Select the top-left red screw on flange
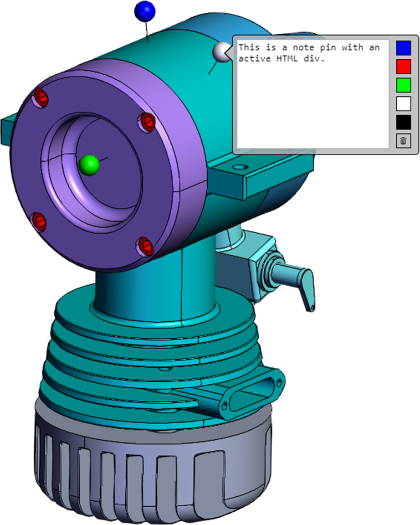This screenshot has height=525, width=420. tap(42, 98)
